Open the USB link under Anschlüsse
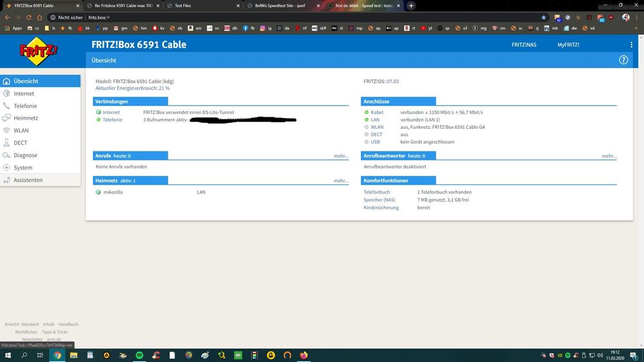644x362 pixels. [x=375, y=142]
